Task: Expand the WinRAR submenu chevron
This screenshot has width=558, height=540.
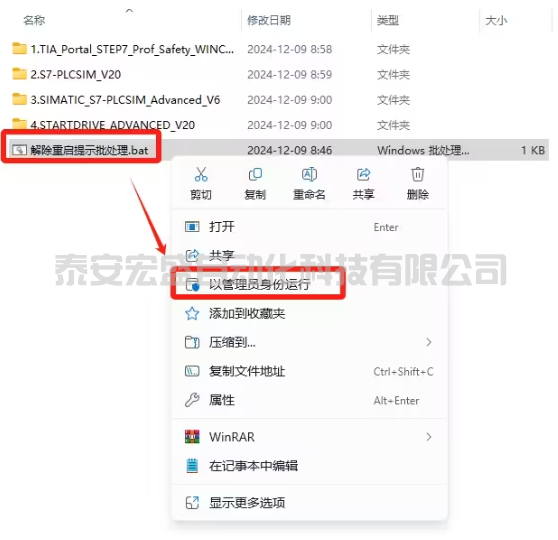Action: 429,437
